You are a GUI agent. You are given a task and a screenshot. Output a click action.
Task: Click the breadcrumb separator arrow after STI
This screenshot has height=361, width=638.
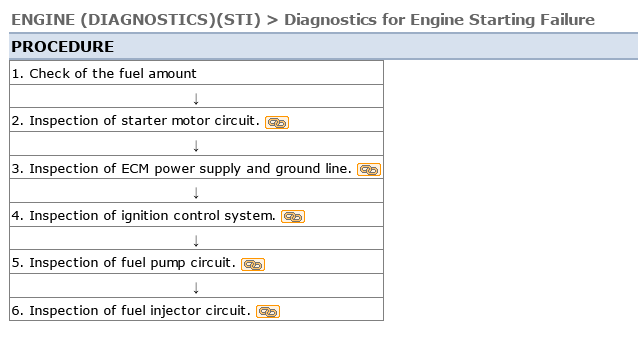point(272,20)
